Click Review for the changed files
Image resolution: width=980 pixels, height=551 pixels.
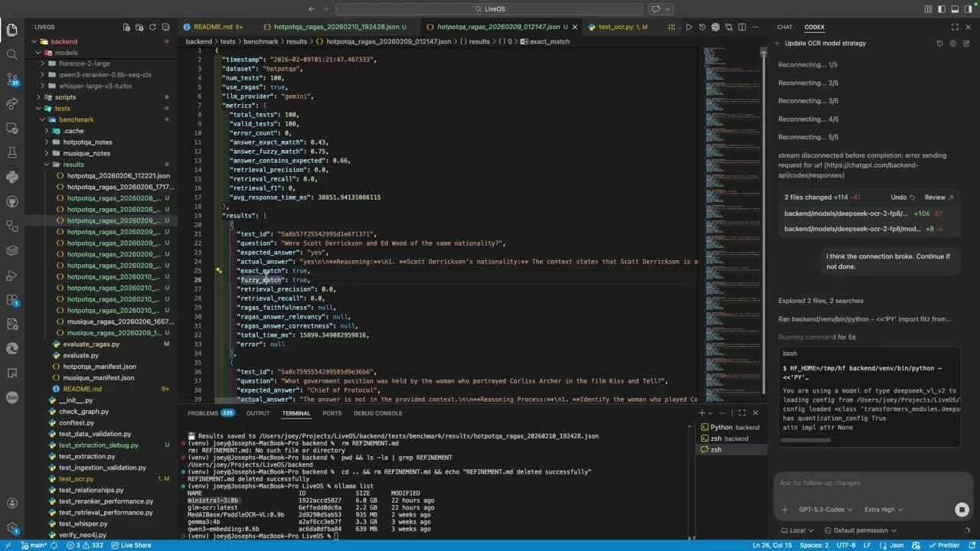(x=939, y=197)
